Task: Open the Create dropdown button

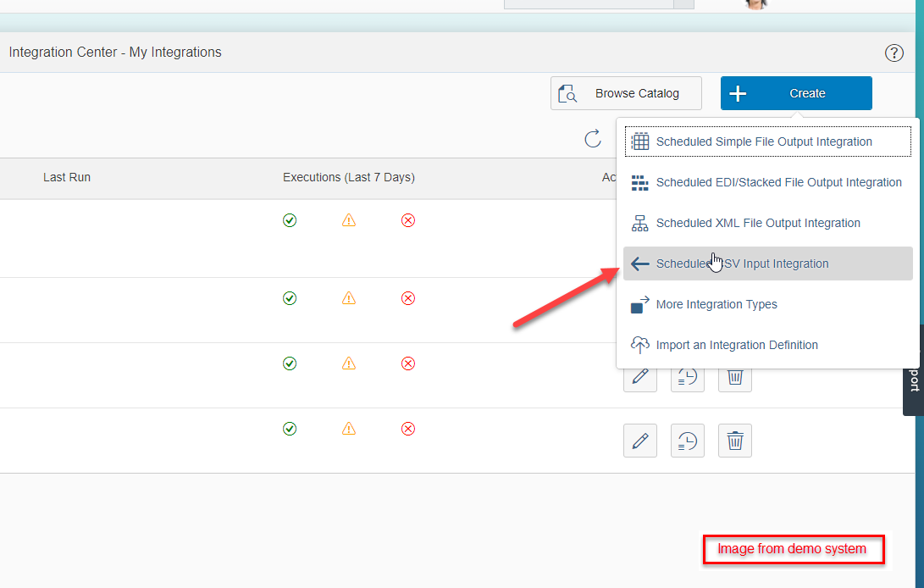Action: pyautogui.click(x=796, y=93)
